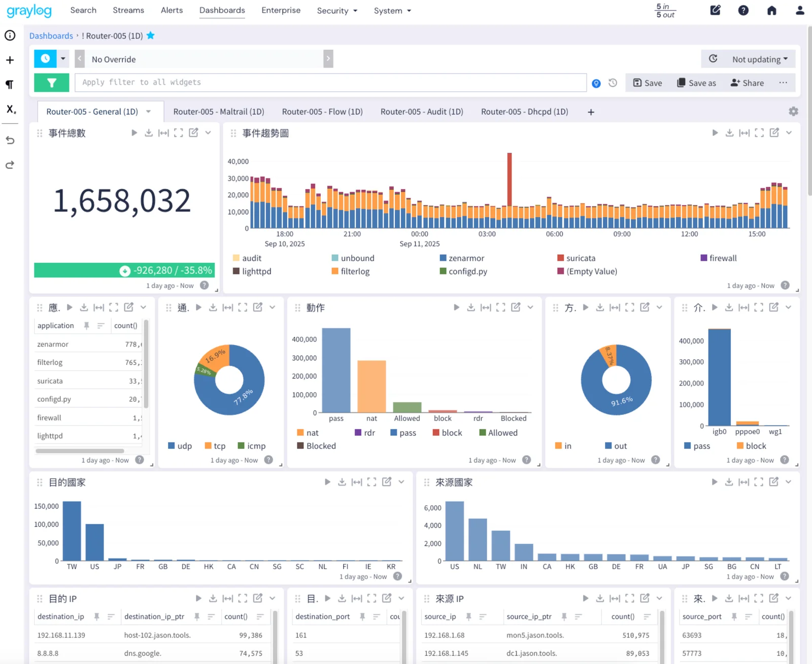Image resolution: width=812 pixels, height=664 pixels.
Task: Open the time range clock button
Action: coord(45,59)
